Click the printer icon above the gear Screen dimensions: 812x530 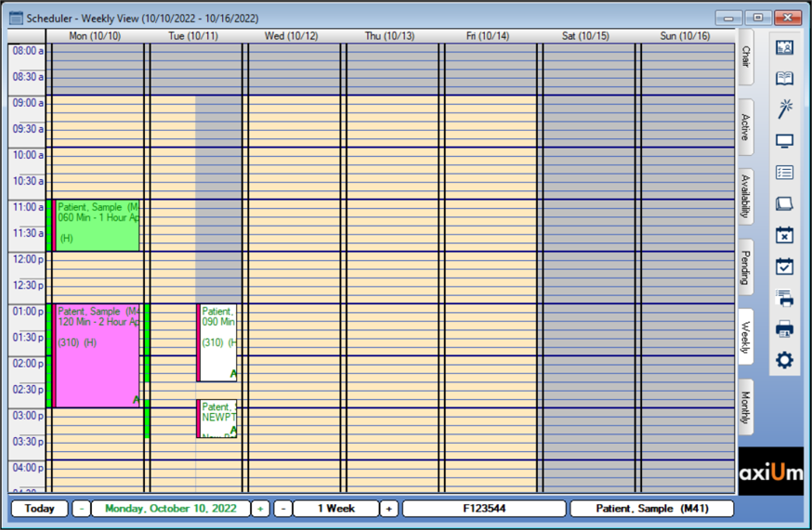(784, 329)
